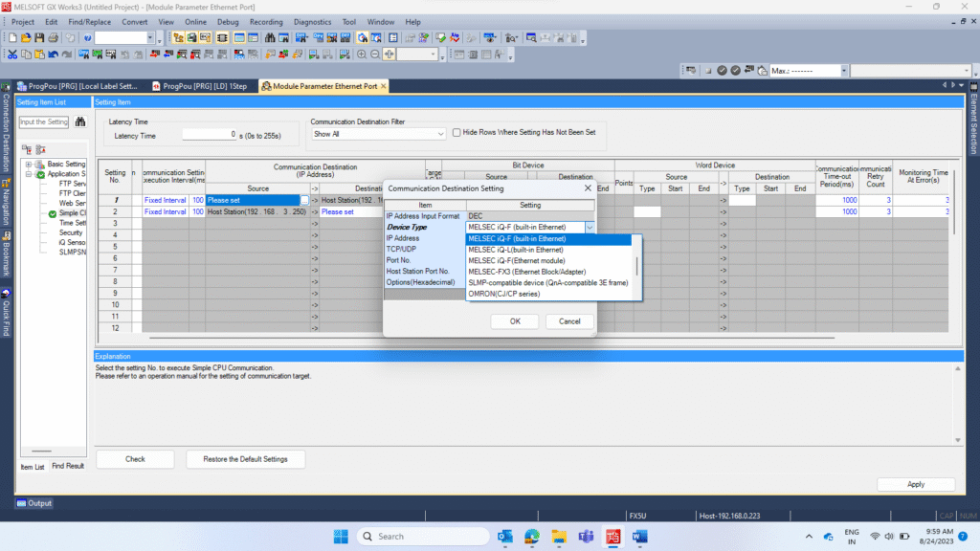Open Outlook from the taskbar
The height and width of the screenshot is (551, 980).
pyautogui.click(x=505, y=537)
